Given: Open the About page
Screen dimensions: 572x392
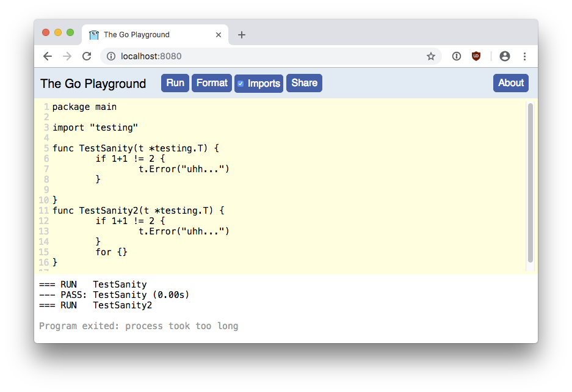Looking at the screenshot, I should click(511, 83).
